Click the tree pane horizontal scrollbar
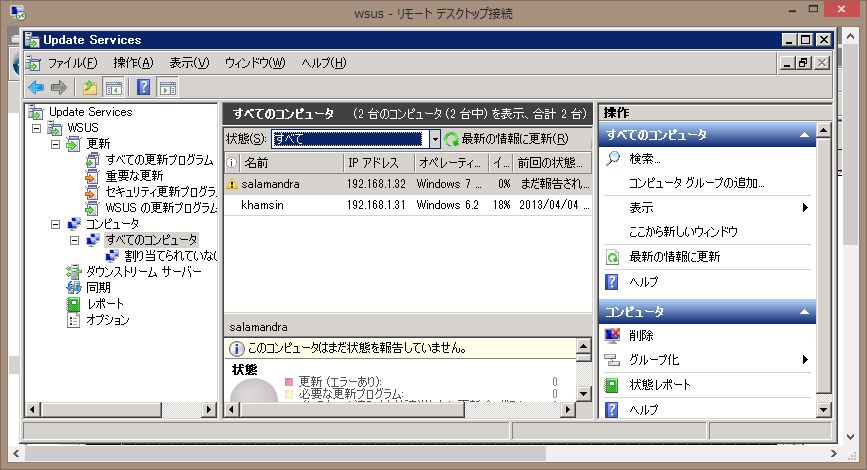867x470 pixels. [121, 410]
